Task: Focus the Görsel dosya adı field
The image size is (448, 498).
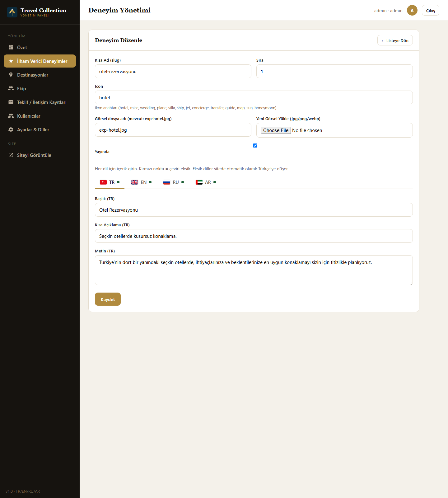Action: point(173,130)
